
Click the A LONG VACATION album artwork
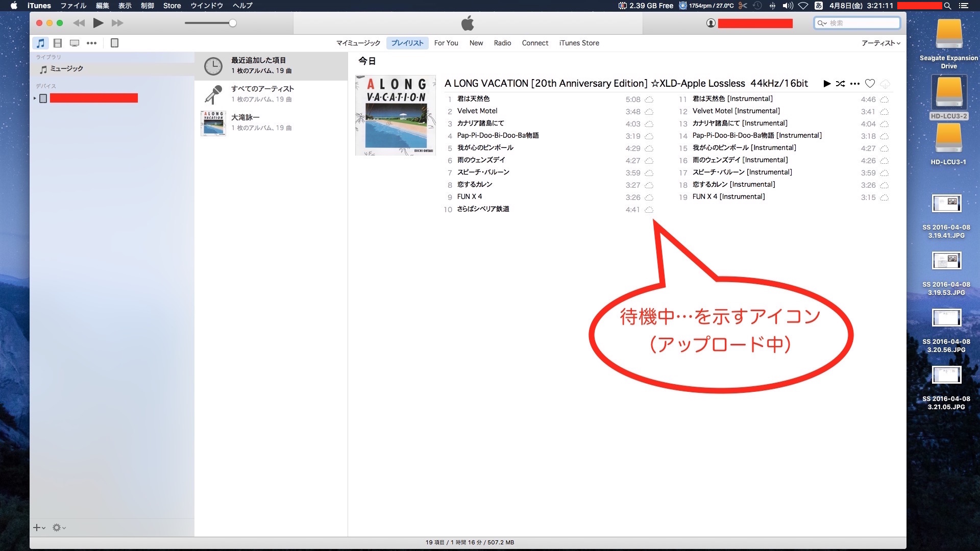[x=396, y=115]
